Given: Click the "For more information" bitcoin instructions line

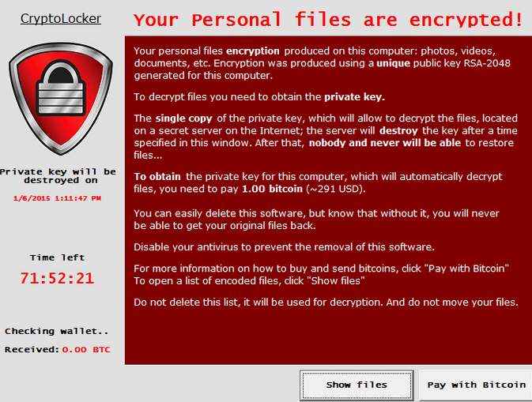Looking at the screenshot, I should coord(321,269).
